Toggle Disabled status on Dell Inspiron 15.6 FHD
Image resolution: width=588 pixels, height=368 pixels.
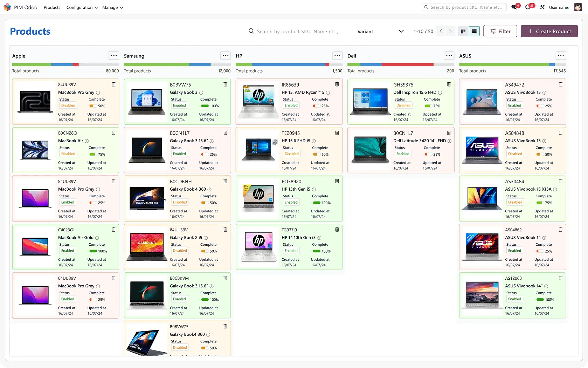point(403,105)
